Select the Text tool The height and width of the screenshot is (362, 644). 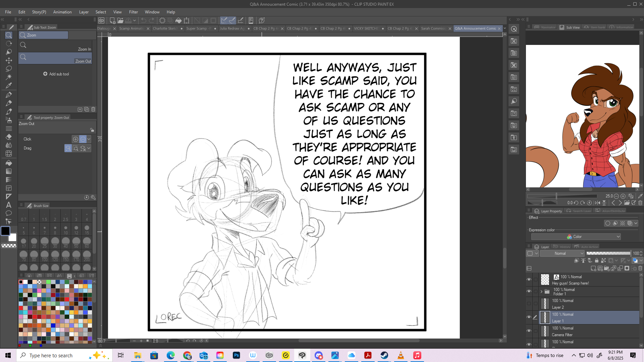click(9, 205)
